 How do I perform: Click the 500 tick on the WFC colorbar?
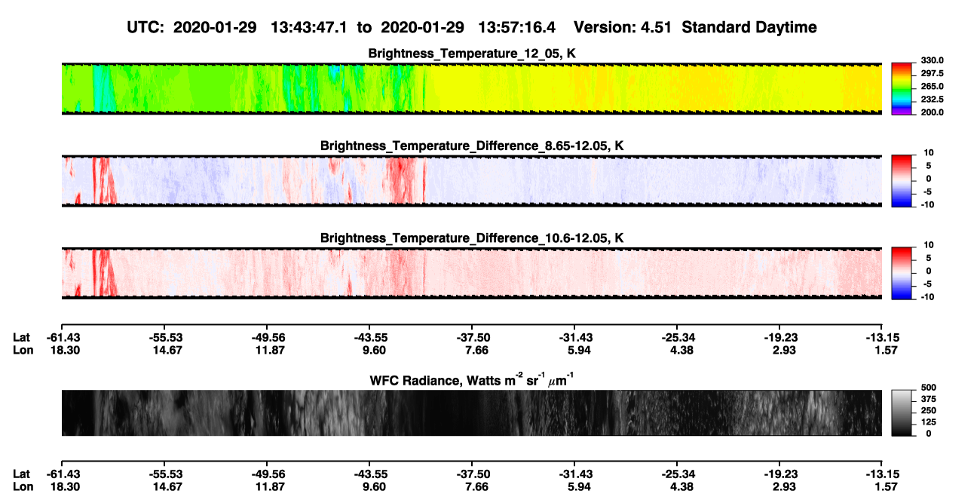click(929, 388)
